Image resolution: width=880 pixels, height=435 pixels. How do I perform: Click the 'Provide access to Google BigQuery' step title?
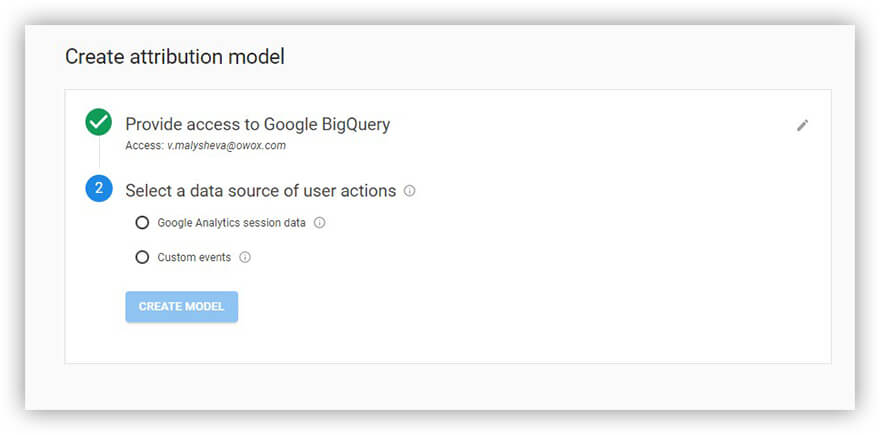[x=257, y=124]
